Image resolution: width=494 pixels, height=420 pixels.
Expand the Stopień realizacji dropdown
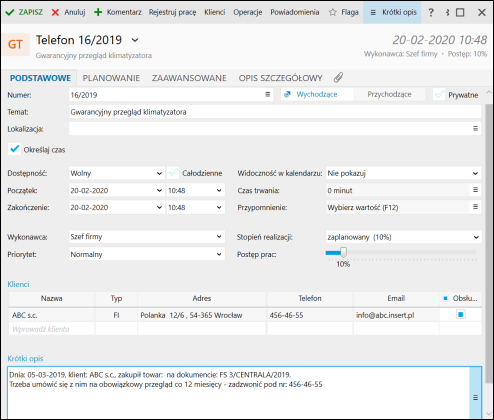476,237
